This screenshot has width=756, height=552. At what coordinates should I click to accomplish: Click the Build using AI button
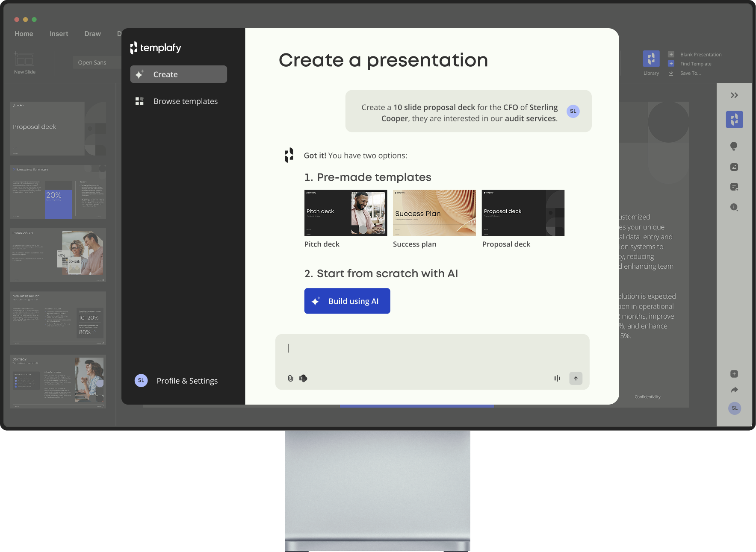tap(347, 301)
